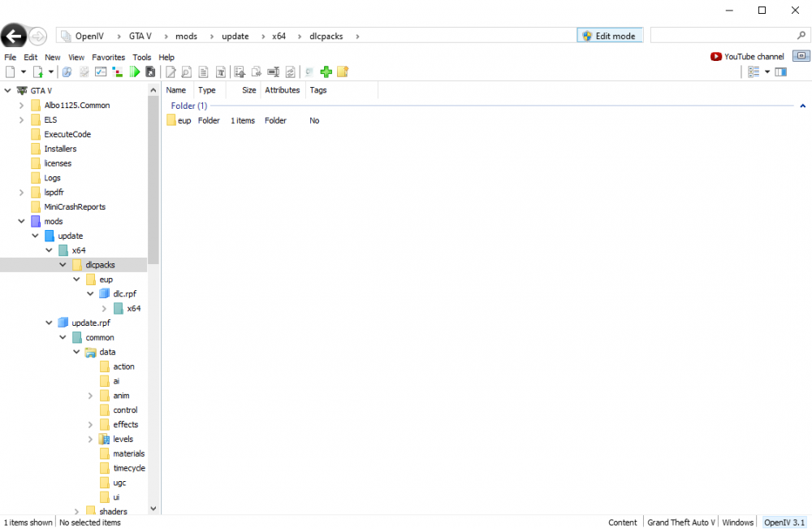Click the green plus Add toolbar icon

326,72
